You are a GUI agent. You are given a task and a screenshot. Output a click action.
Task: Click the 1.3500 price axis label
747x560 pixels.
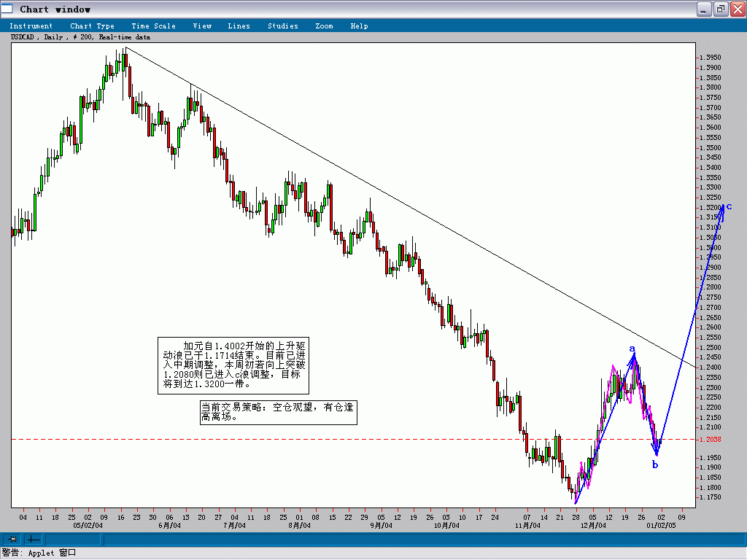coord(711,147)
